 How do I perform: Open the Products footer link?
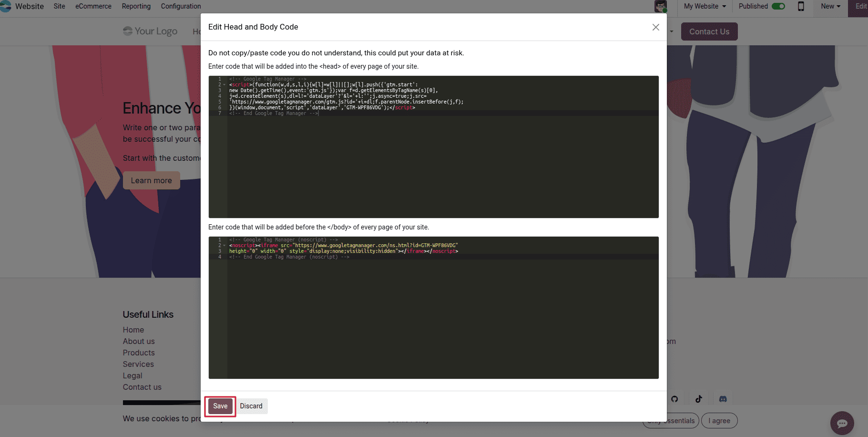click(x=139, y=353)
